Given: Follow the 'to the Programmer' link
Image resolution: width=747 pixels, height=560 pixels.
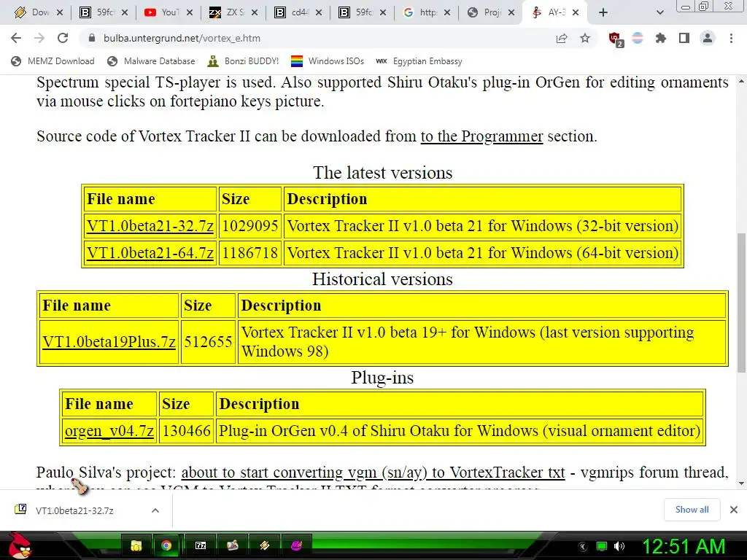Looking at the screenshot, I should coord(481,136).
